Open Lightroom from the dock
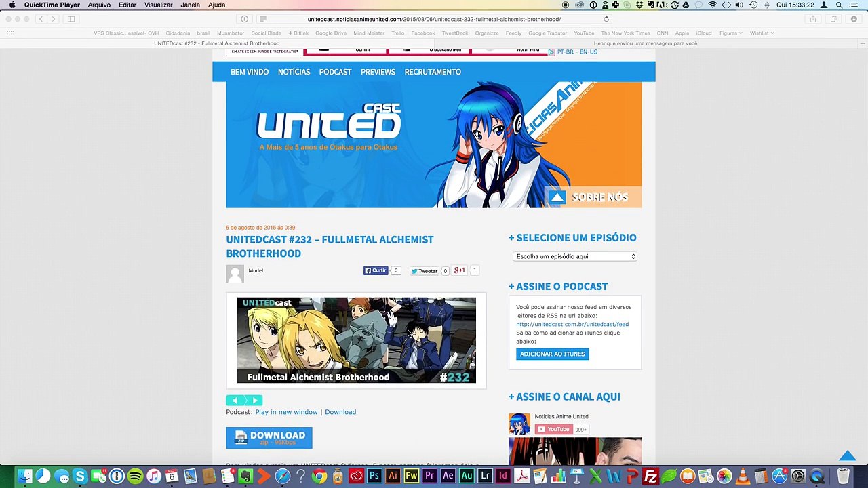The image size is (868, 488). coord(485,476)
